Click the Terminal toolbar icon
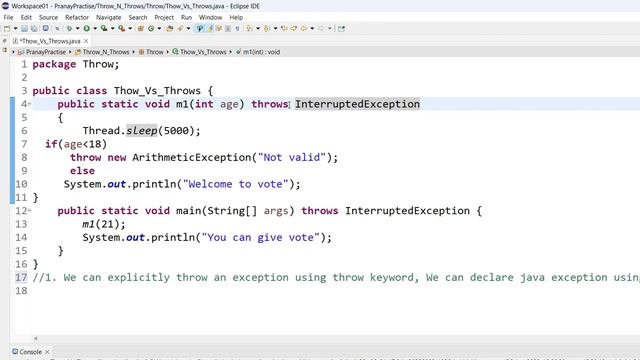The image size is (640, 360). tap(46, 29)
